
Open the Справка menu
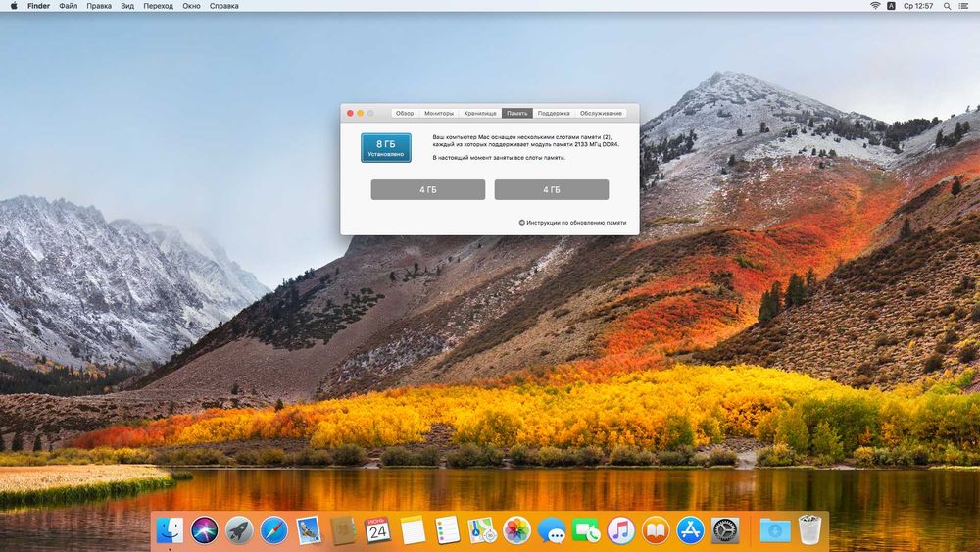223,6
